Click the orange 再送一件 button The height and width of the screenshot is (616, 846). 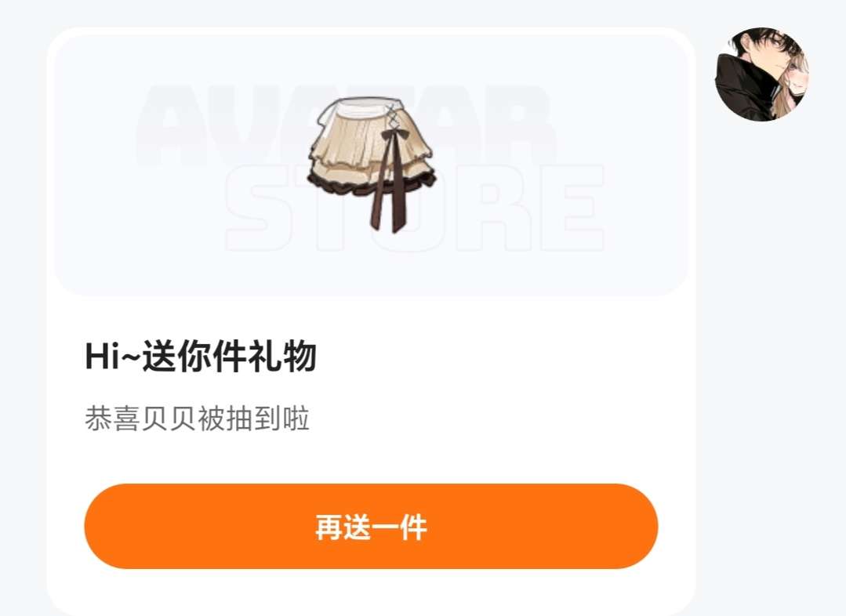[x=371, y=527]
